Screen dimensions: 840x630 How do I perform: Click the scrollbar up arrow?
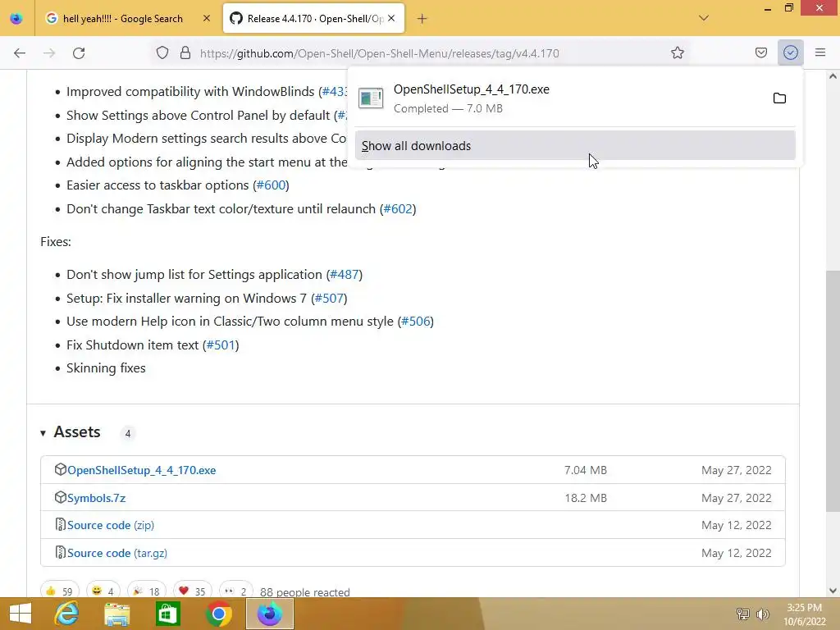point(833,76)
